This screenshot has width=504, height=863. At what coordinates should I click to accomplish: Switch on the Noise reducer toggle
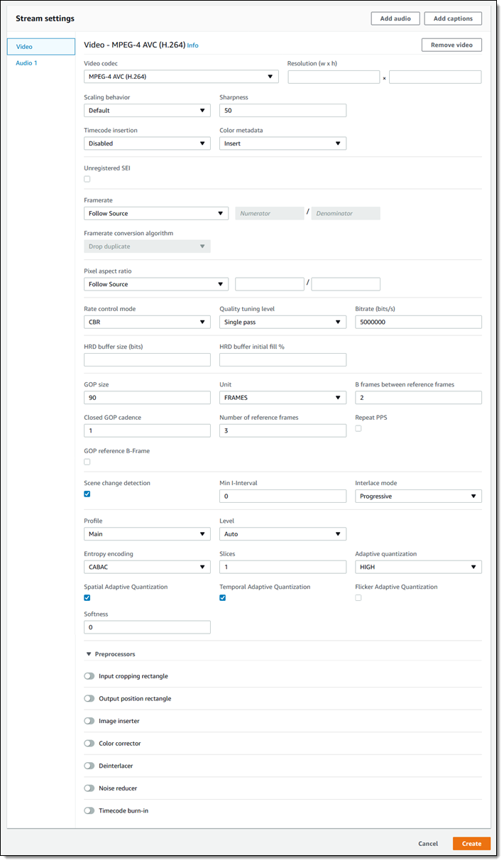(x=89, y=788)
